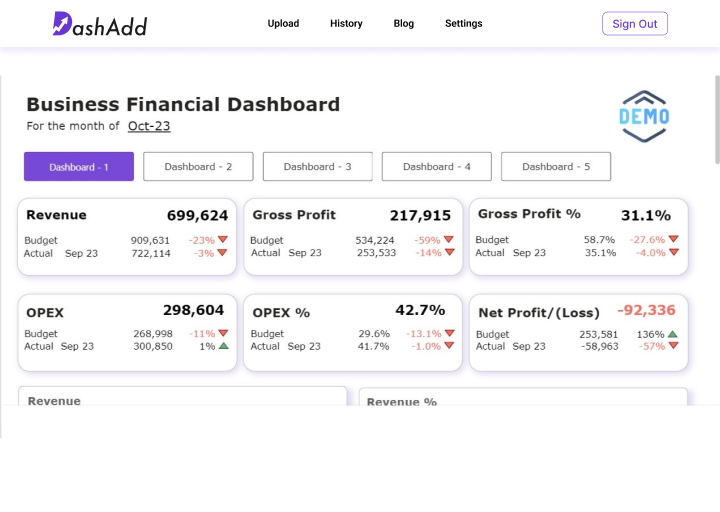Click red arrow beside Gross Profit -59%

click(449, 239)
